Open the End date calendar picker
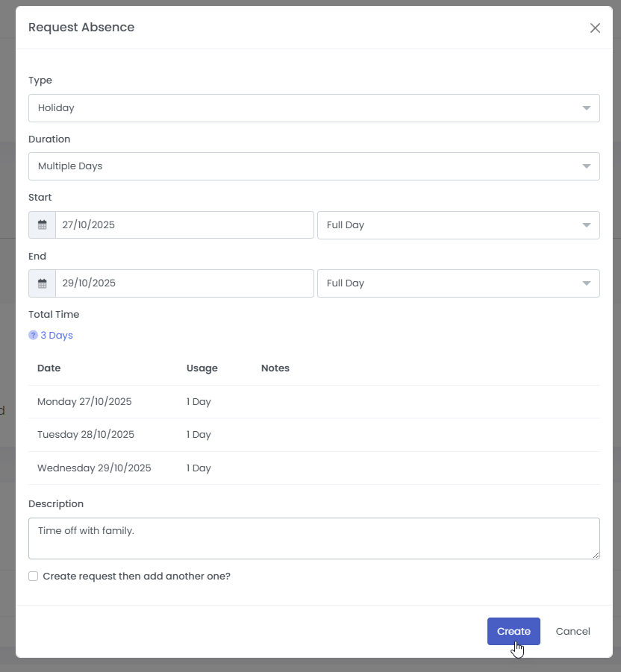Screen dimensions: 621x672 pyautogui.click(x=42, y=283)
